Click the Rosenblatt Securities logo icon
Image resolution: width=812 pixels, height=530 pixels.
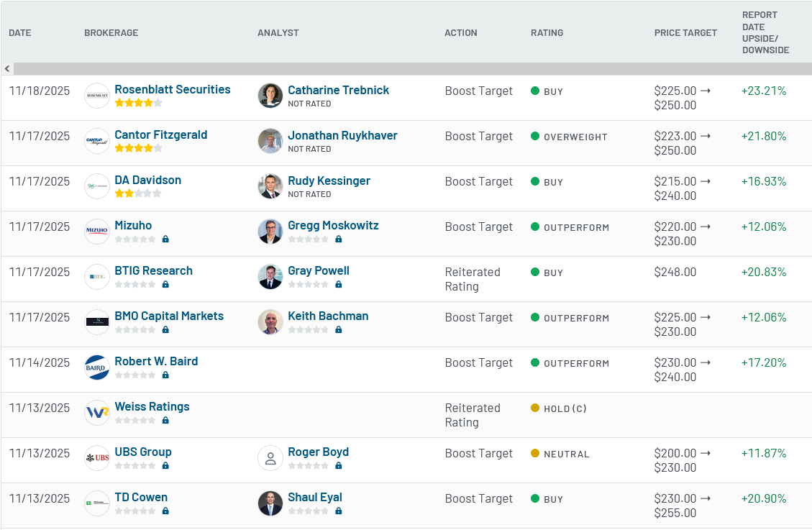pos(97,96)
